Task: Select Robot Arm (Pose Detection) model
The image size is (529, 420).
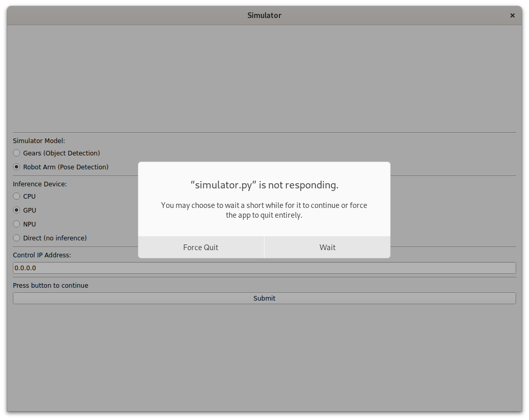Action: [x=17, y=167]
